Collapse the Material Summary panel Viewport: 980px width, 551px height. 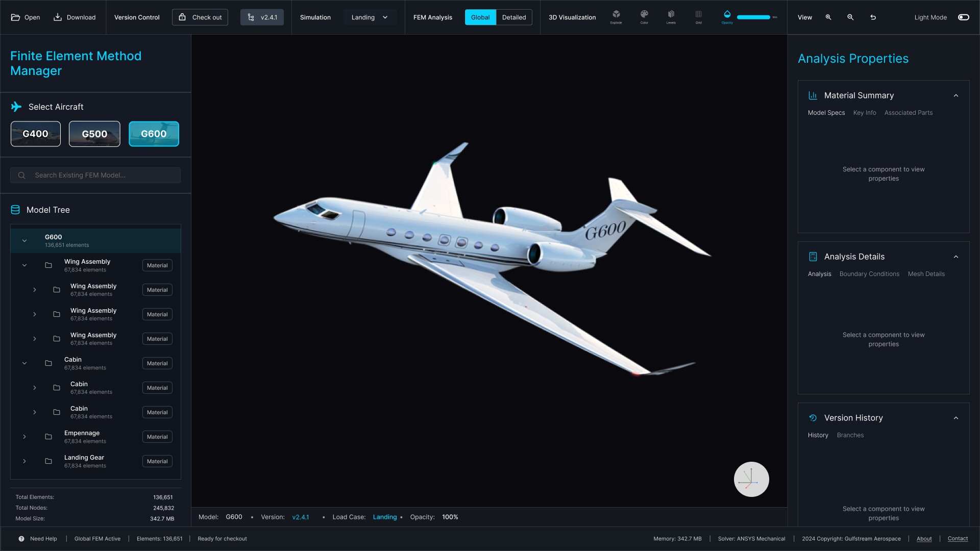pos(956,95)
